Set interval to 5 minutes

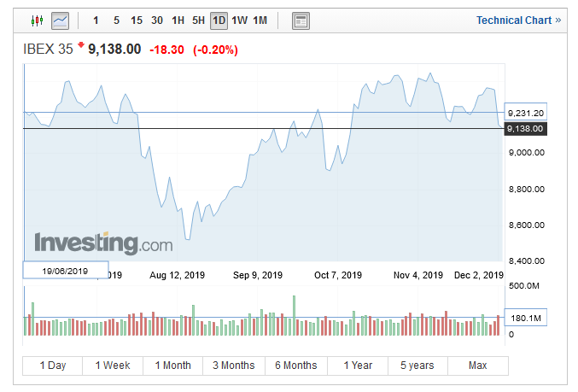pyautogui.click(x=116, y=20)
